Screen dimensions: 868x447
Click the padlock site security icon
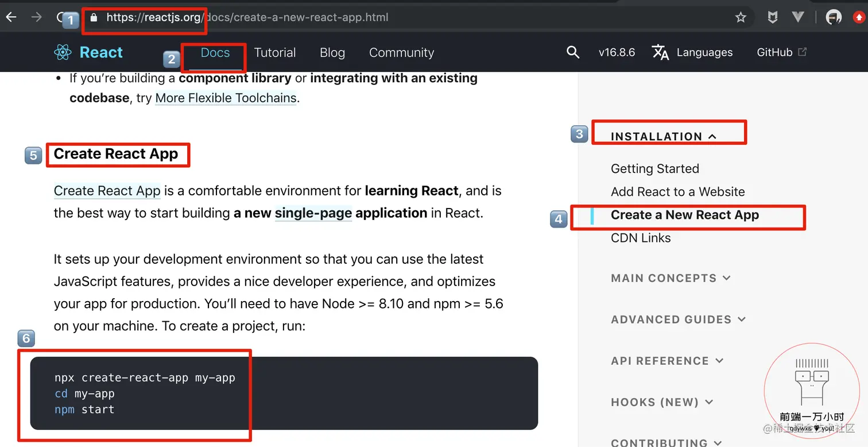[94, 17]
